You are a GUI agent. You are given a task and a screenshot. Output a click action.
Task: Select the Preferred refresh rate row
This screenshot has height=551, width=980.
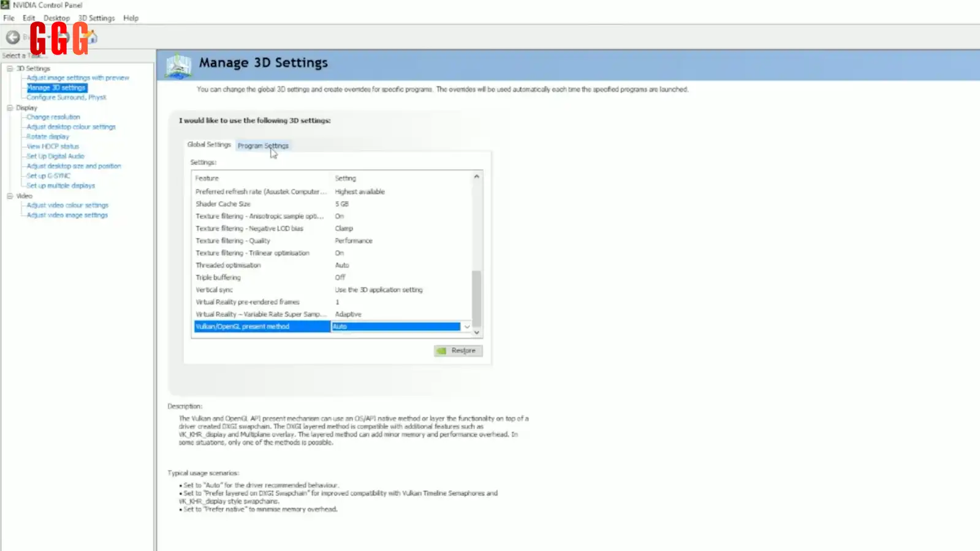pyautogui.click(x=332, y=192)
